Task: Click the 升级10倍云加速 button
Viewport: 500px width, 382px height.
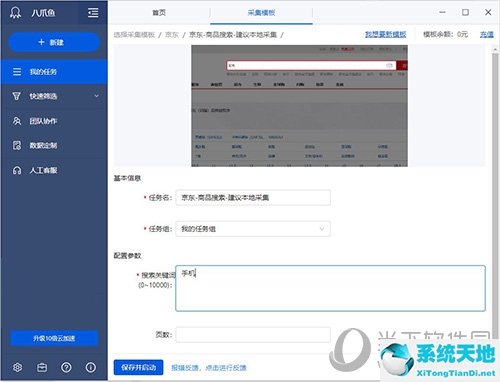Action: [x=54, y=338]
